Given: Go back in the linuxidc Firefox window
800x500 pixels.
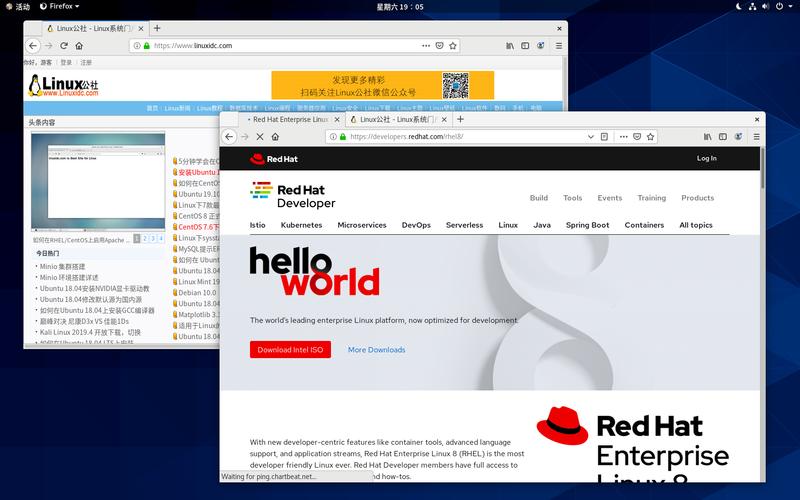Looking at the screenshot, I should pyautogui.click(x=33, y=45).
